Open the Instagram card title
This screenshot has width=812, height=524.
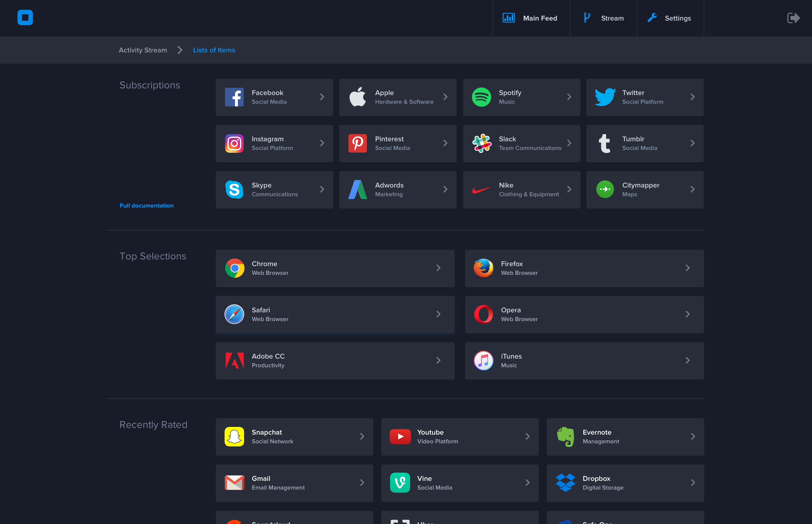click(267, 139)
